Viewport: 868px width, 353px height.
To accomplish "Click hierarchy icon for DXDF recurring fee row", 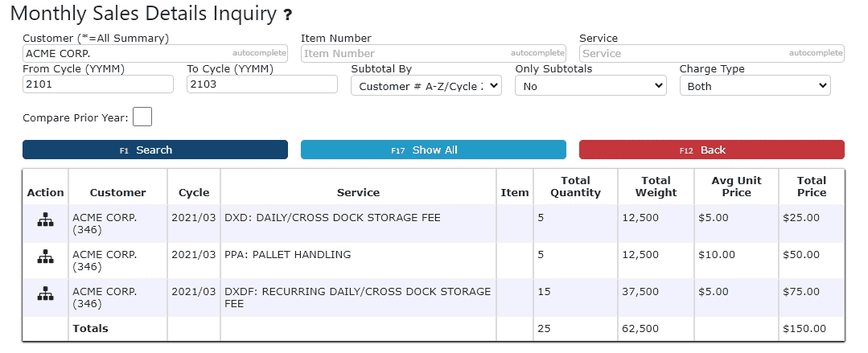I will click(45, 295).
